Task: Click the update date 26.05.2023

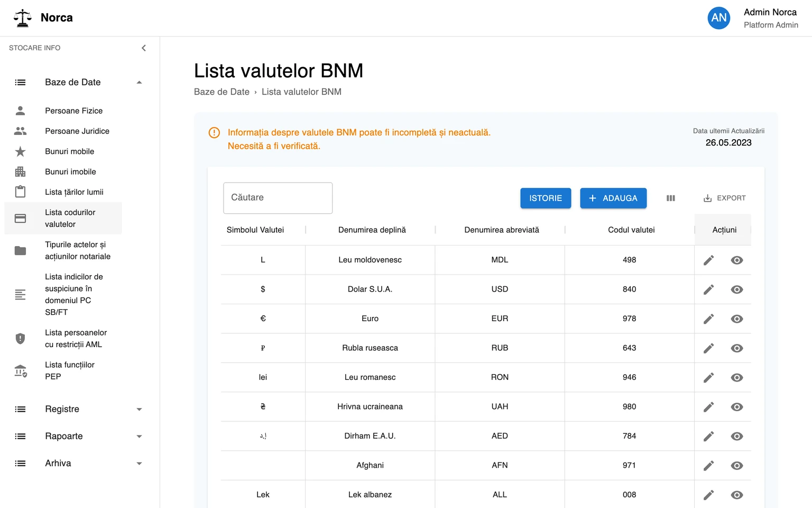Action: [728, 143]
